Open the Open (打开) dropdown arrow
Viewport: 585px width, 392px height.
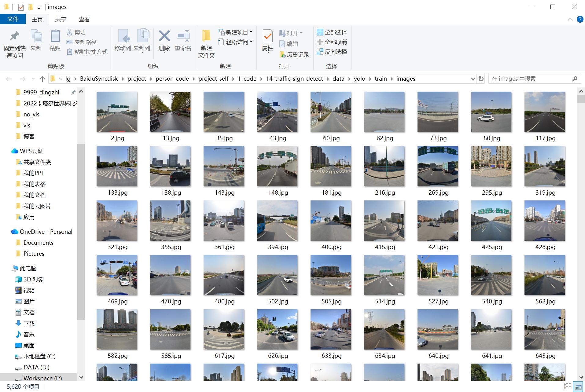[x=301, y=33]
